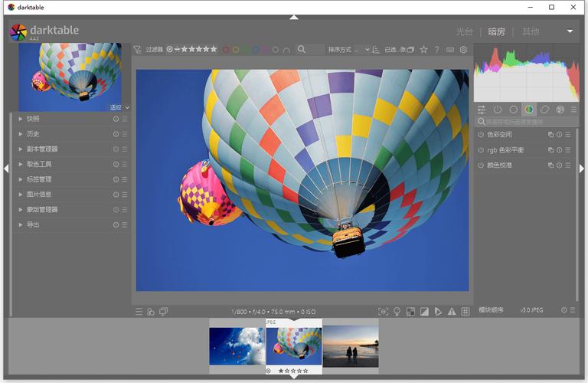Open multiple instances icon on 色彩空间
588x383 pixels.
coord(551,134)
